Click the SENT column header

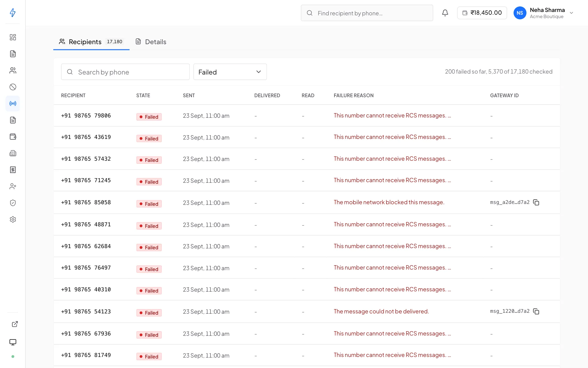189,95
